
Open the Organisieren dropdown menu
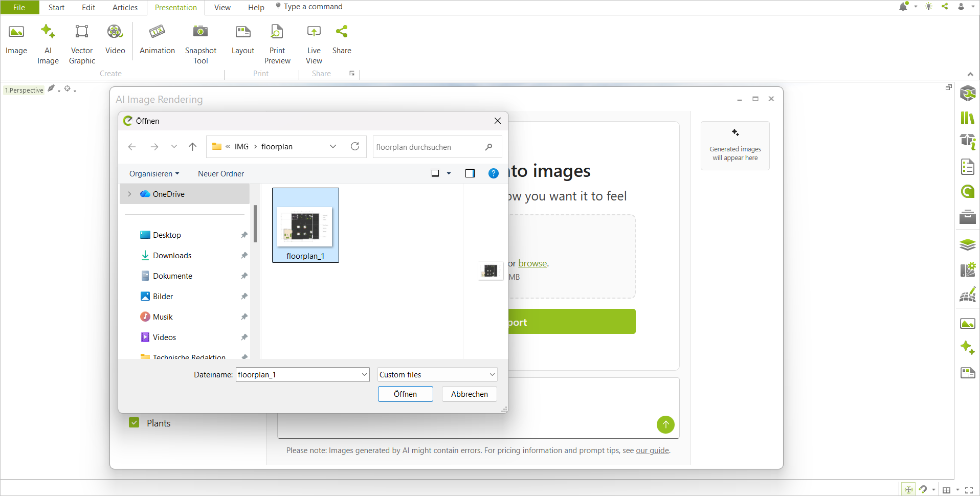pyautogui.click(x=154, y=173)
